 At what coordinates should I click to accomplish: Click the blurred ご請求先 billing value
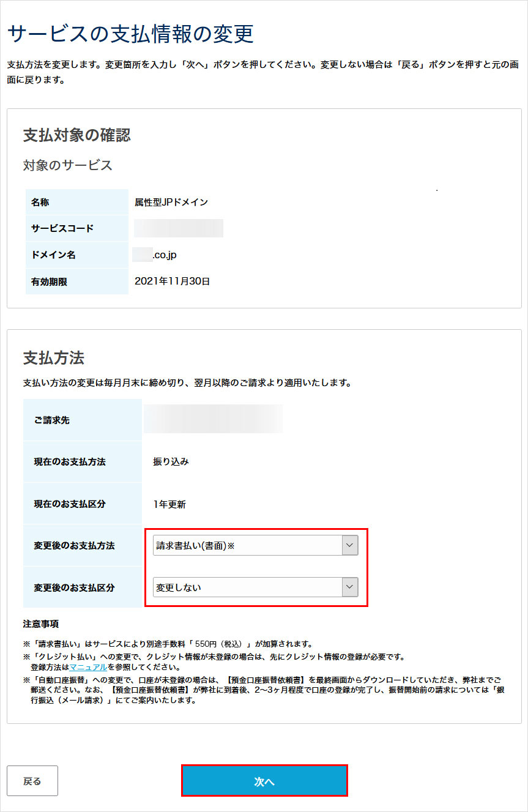pos(214,419)
